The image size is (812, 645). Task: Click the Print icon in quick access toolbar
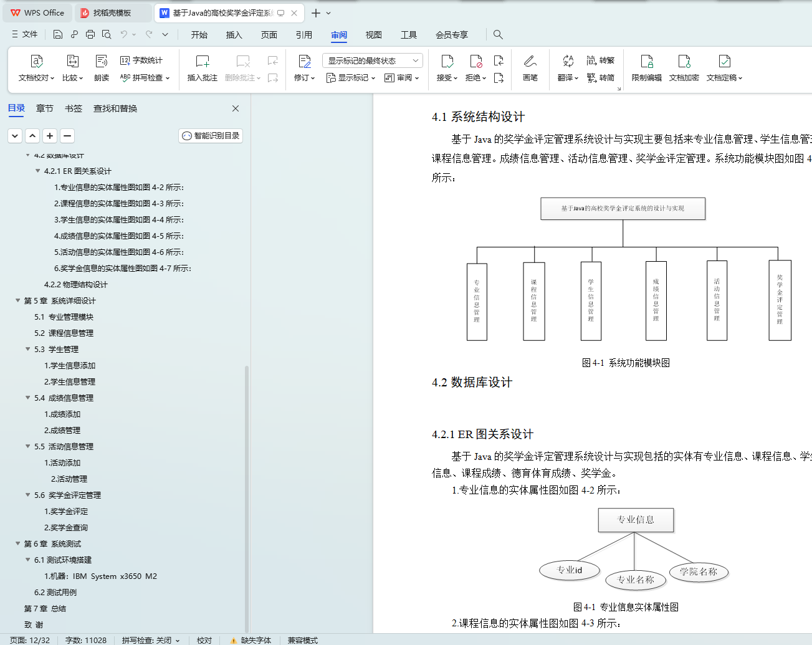[90, 34]
